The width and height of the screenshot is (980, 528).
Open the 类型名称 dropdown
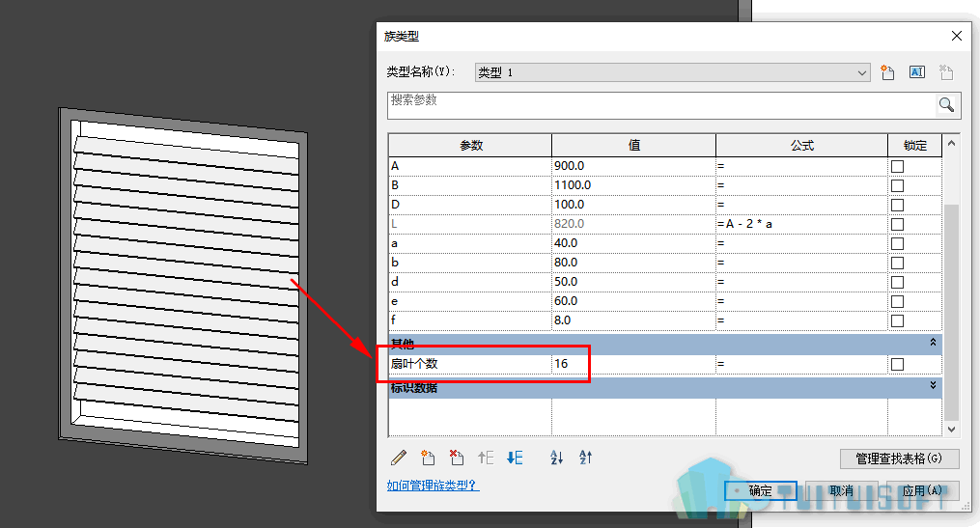click(673, 72)
